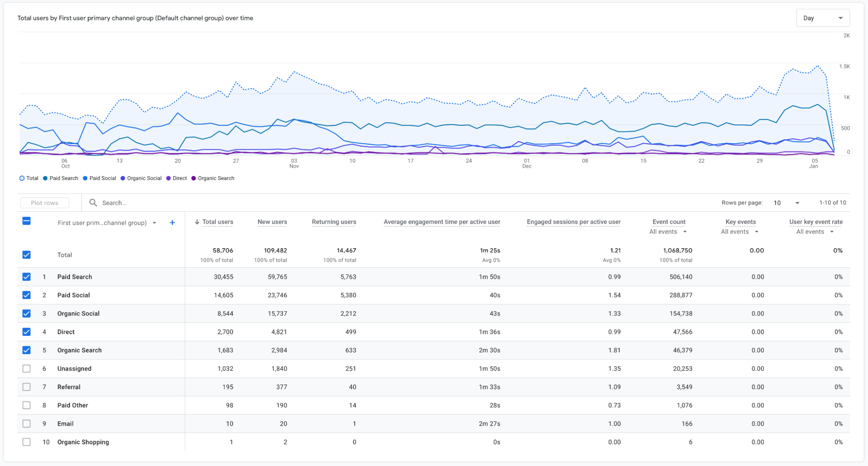Uncheck the Paid Search row checkbox

coord(26,277)
